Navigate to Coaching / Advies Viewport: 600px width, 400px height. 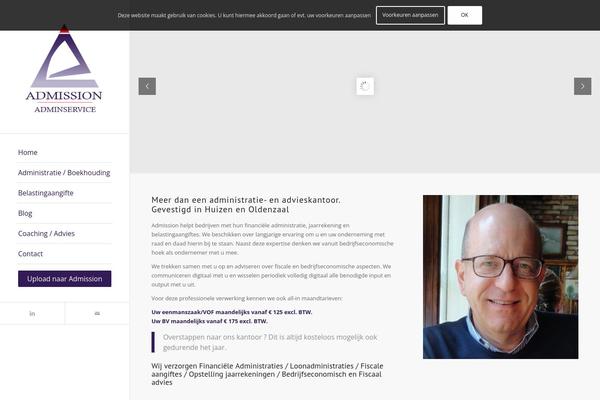46,233
